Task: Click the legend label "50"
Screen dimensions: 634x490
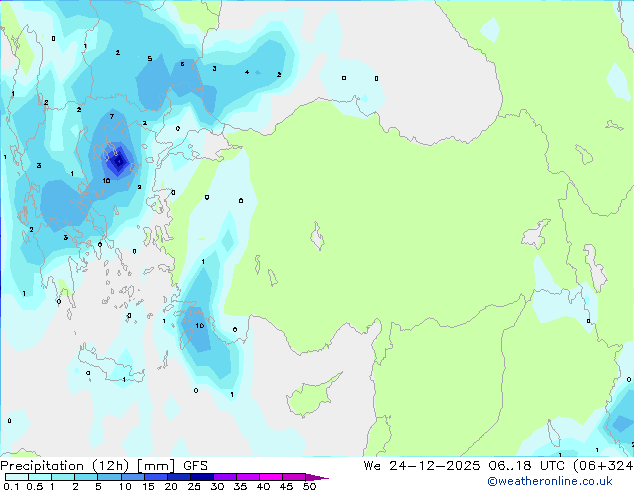Action: tap(309, 486)
